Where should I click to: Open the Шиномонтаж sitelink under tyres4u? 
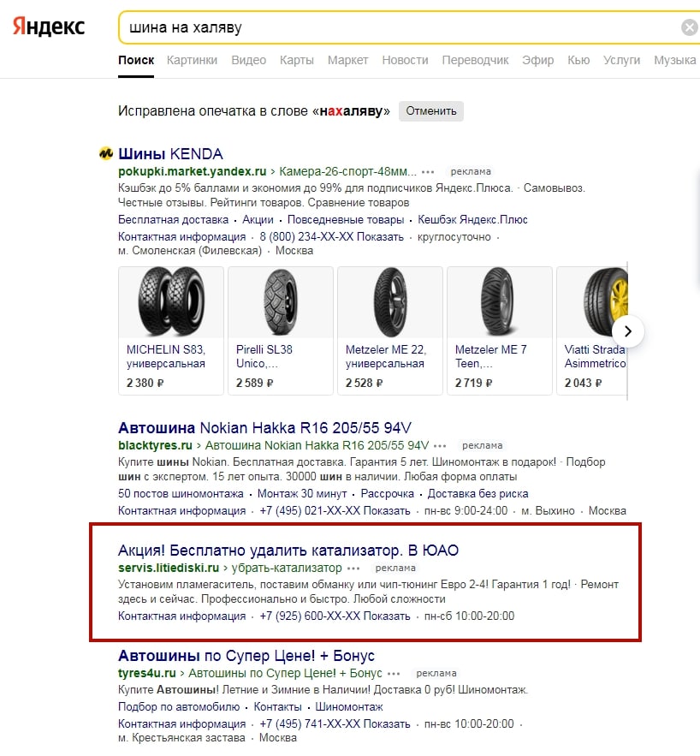point(349,707)
